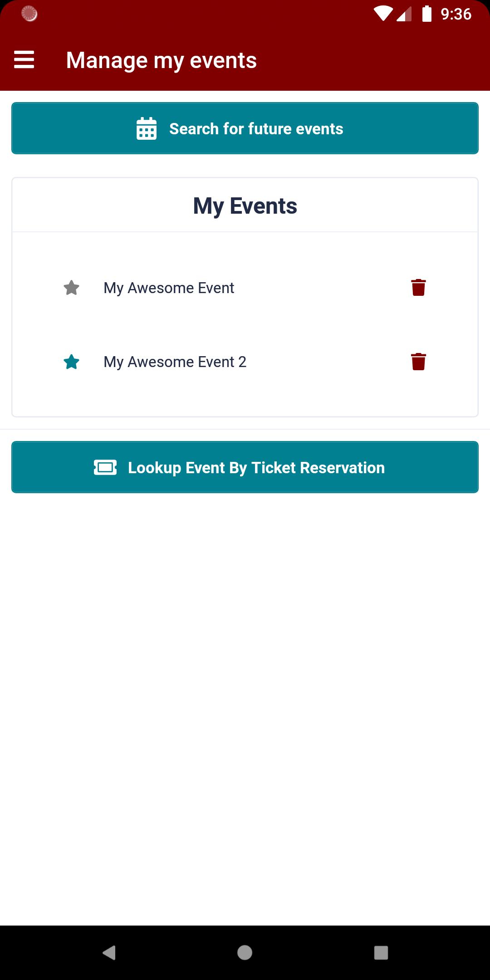Tap the Manage my events title

point(162,60)
